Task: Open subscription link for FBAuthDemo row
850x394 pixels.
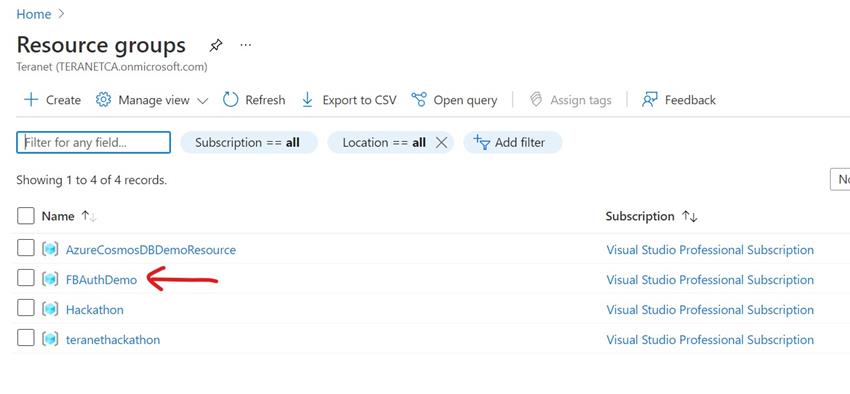Action: [x=710, y=280]
